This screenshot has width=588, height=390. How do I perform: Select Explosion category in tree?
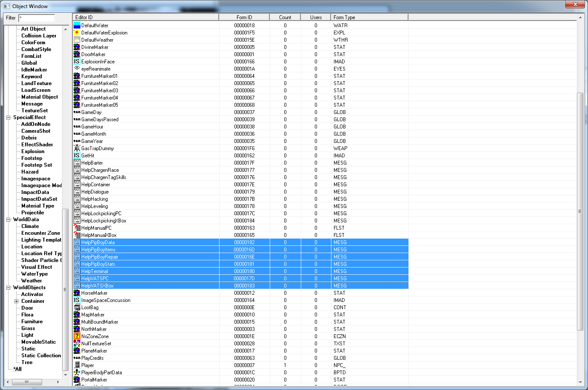pos(33,151)
